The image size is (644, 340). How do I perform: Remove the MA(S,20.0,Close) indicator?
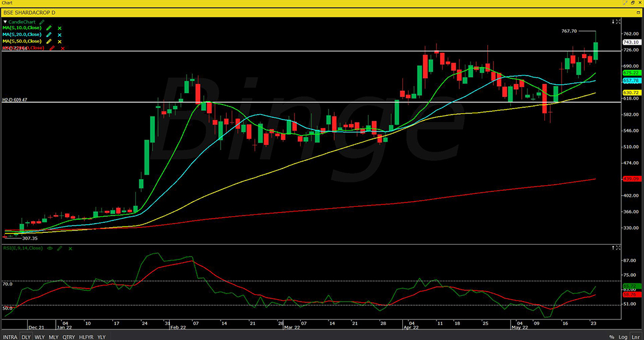[60, 35]
